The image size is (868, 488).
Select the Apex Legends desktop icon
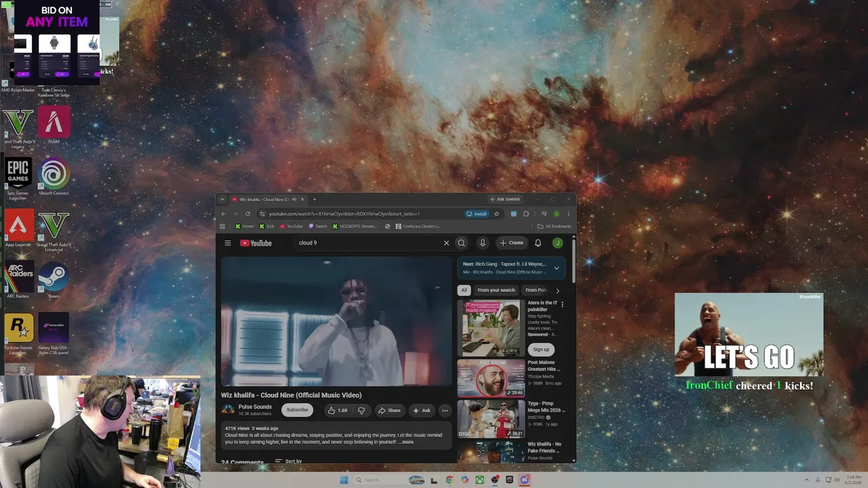18,228
